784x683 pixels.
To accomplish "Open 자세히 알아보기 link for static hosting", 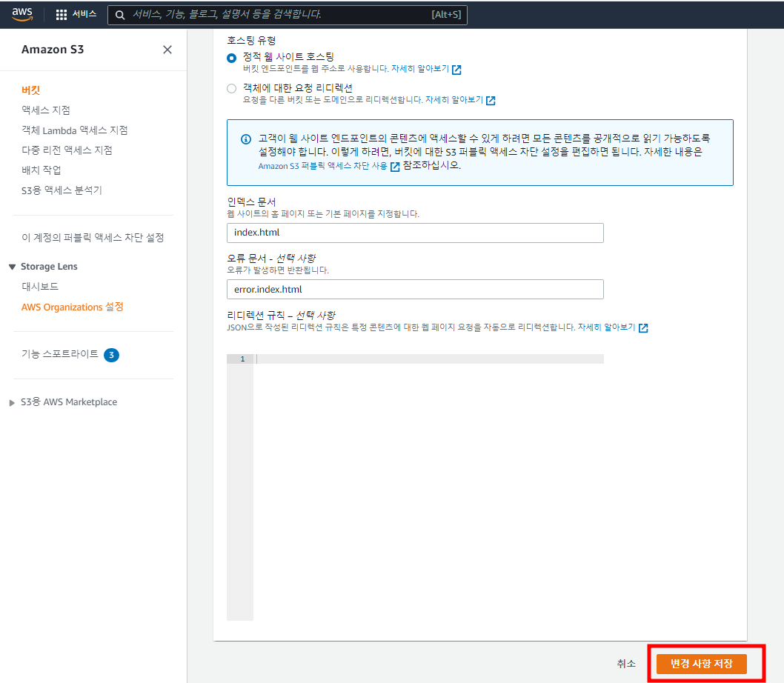I will pyautogui.click(x=420, y=68).
